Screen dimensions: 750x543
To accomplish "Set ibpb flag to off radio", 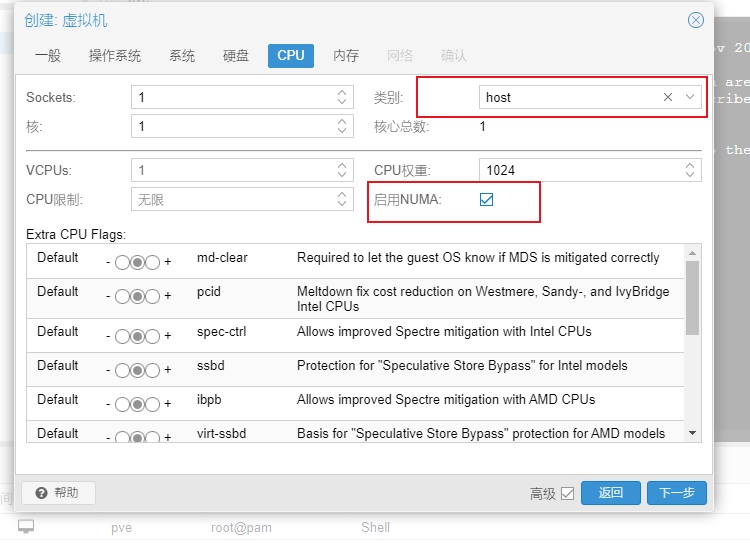I will tap(122, 405).
